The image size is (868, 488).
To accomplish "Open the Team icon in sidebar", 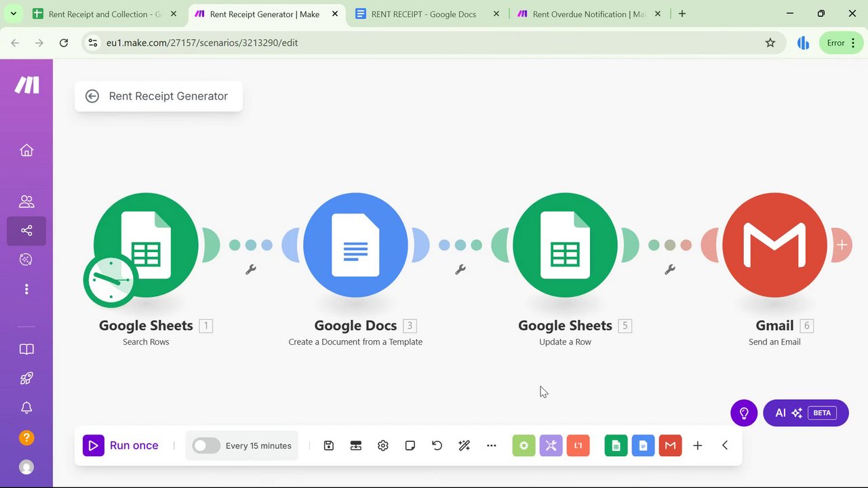I will (x=26, y=201).
